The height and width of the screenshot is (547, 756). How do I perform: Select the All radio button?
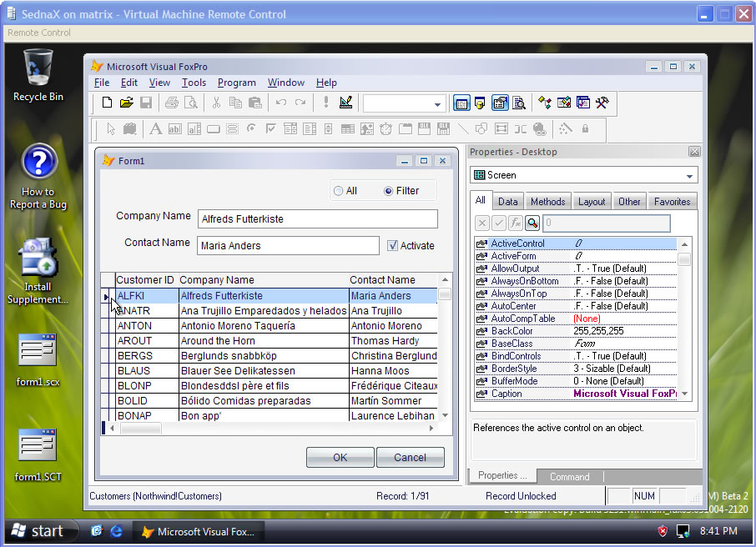345,191
